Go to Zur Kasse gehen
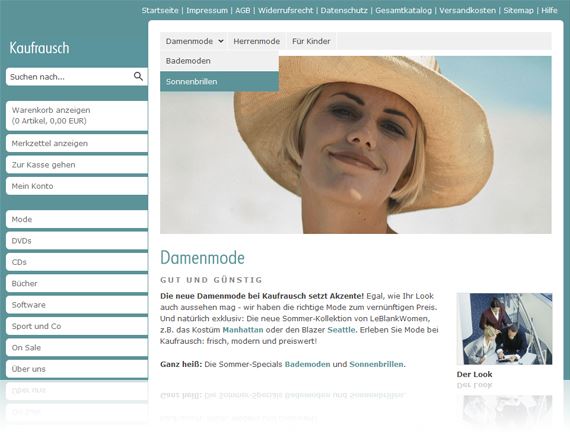The width and height of the screenshot is (570, 440). click(77, 165)
